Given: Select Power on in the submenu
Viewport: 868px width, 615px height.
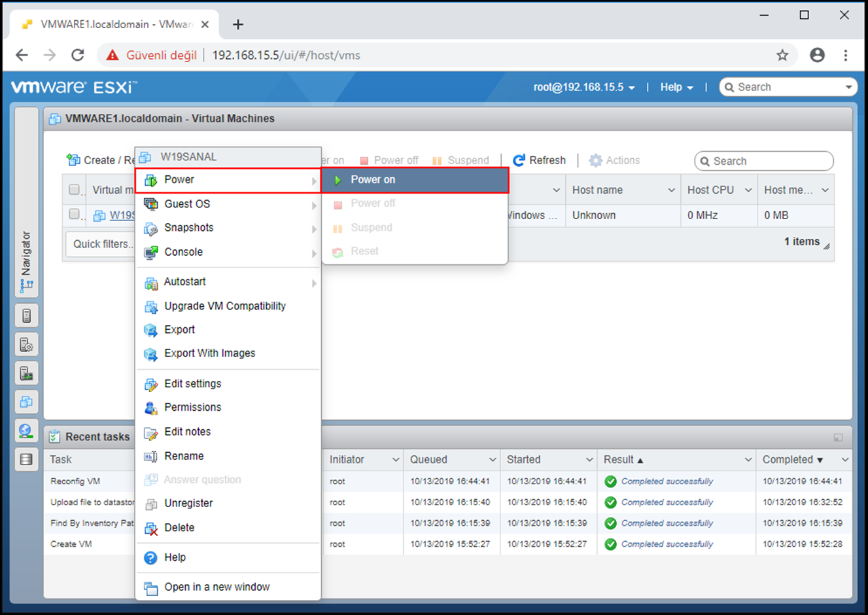Looking at the screenshot, I should pos(415,180).
